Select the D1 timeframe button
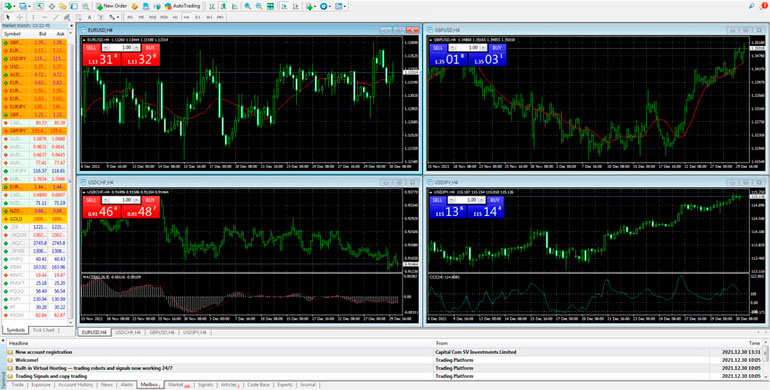The image size is (770, 390). pyautogui.click(x=197, y=17)
